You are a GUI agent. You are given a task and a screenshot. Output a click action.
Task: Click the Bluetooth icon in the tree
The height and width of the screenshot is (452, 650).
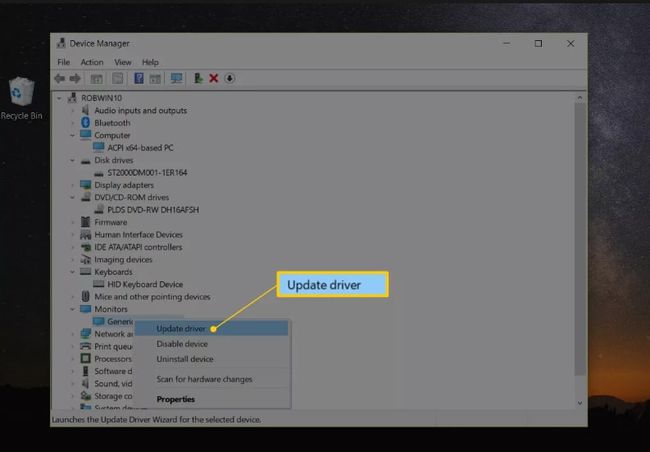tap(85, 123)
